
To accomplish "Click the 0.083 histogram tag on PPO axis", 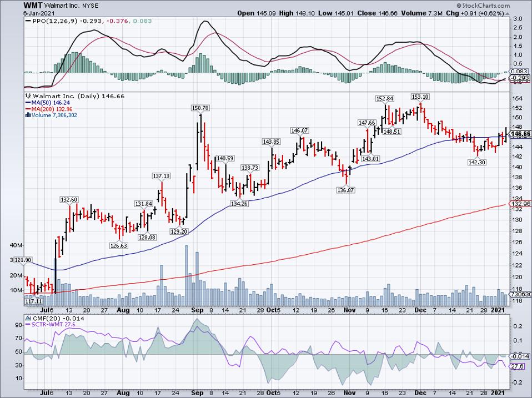I will tap(519, 71).
